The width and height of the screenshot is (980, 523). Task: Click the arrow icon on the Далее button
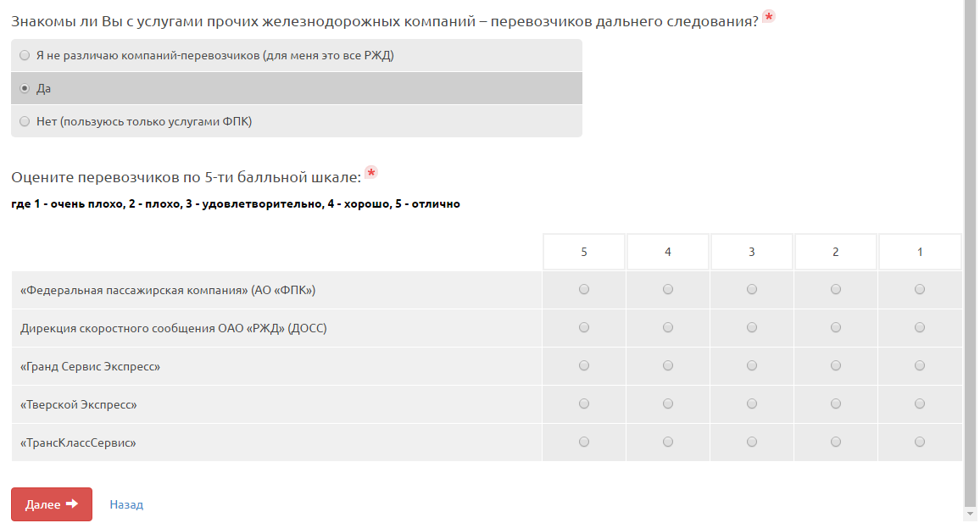click(72, 504)
